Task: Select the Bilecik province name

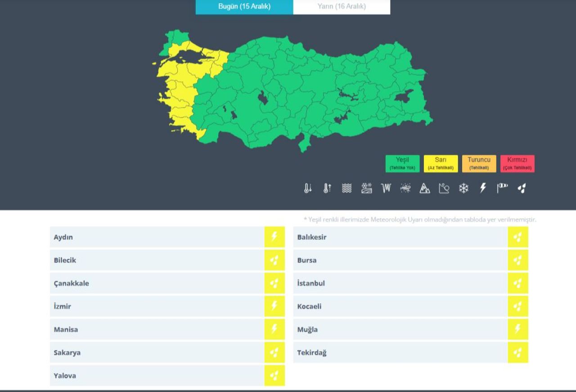Action: (x=65, y=260)
